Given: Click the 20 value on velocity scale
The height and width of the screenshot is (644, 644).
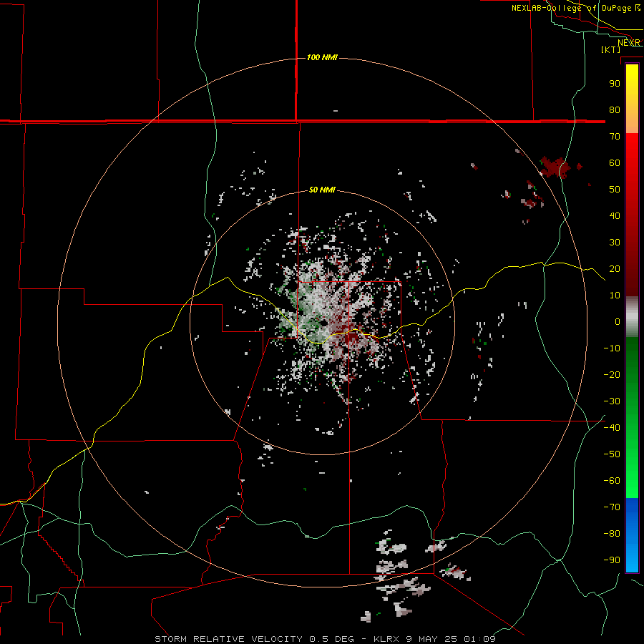Looking at the screenshot, I should click(615, 268).
